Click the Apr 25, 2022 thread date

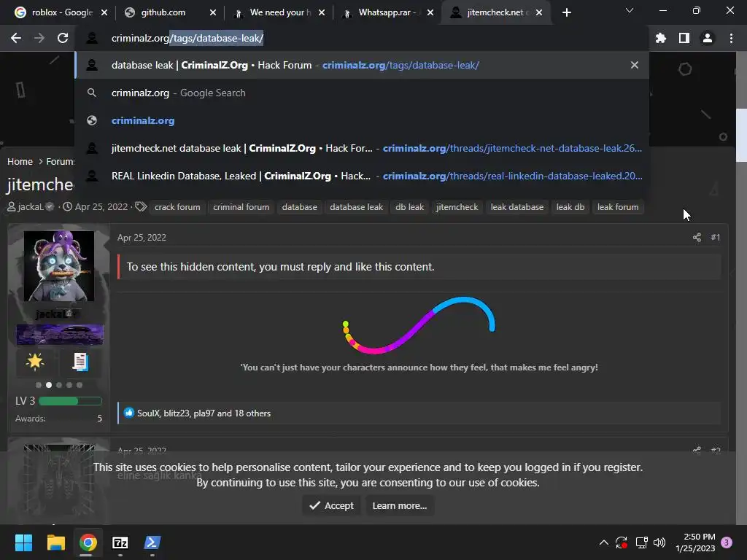(101, 206)
